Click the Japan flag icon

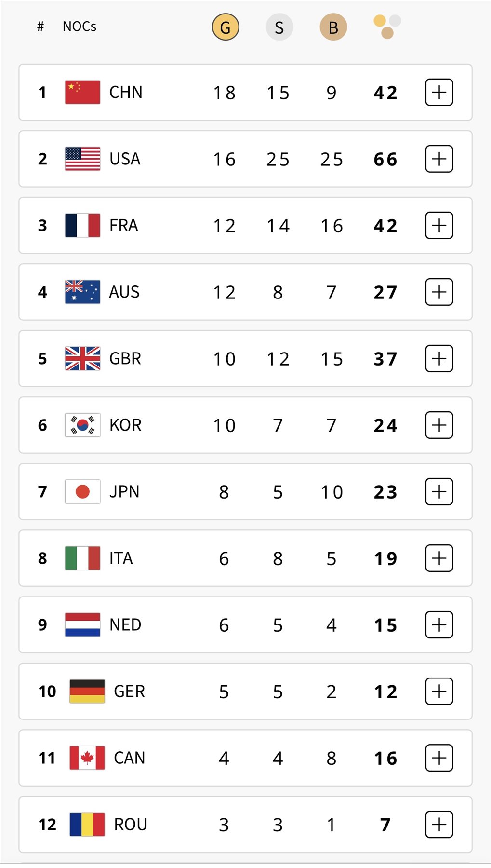[x=82, y=491]
